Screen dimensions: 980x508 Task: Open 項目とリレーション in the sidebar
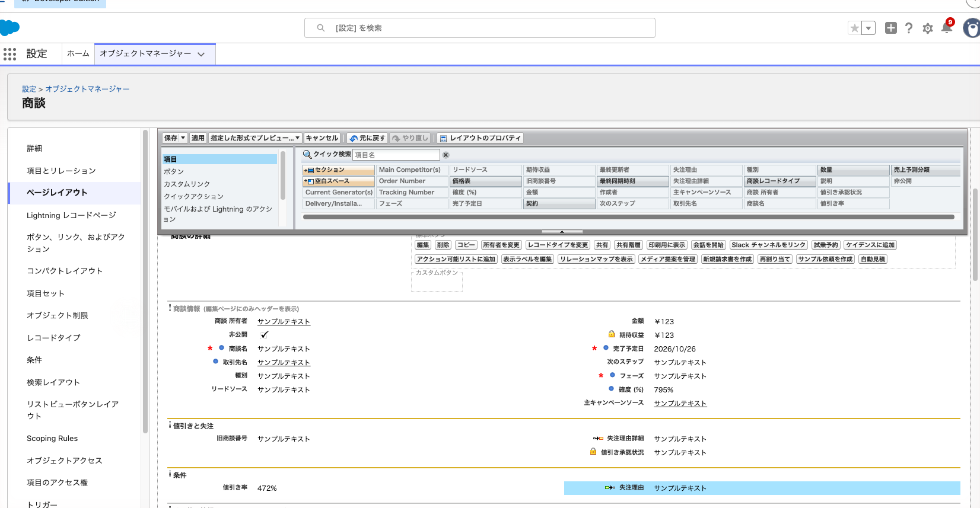click(61, 171)
